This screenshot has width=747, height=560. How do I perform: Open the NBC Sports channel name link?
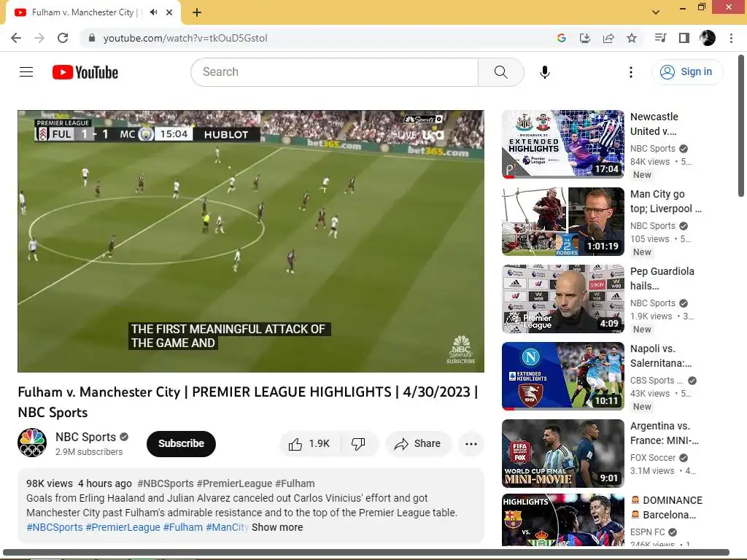pos(86,437)
